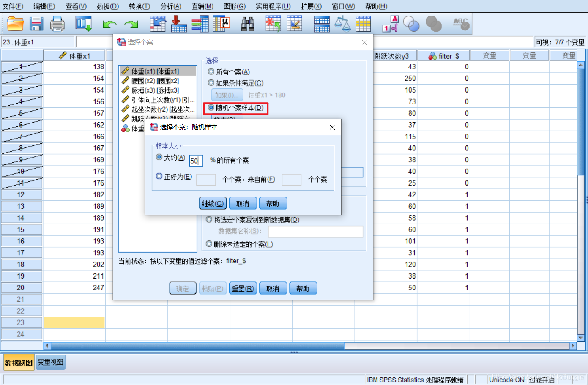Viewport: 588px width, 385px height.
Task: Click the Save floppy disk icon
Action: pos(36,24)
